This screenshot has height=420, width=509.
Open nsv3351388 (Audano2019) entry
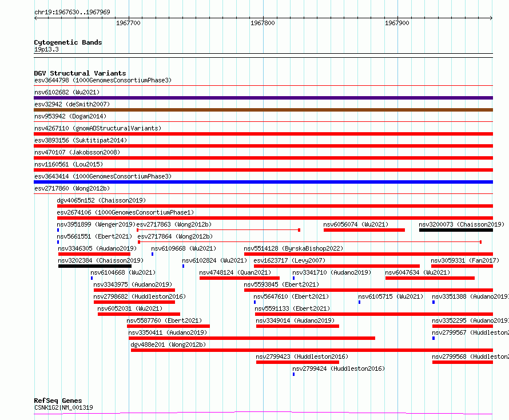pos(470,296)
